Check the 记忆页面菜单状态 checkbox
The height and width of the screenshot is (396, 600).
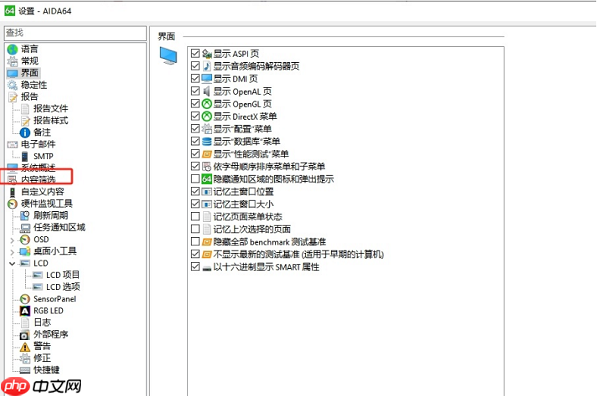coord(195,217)
